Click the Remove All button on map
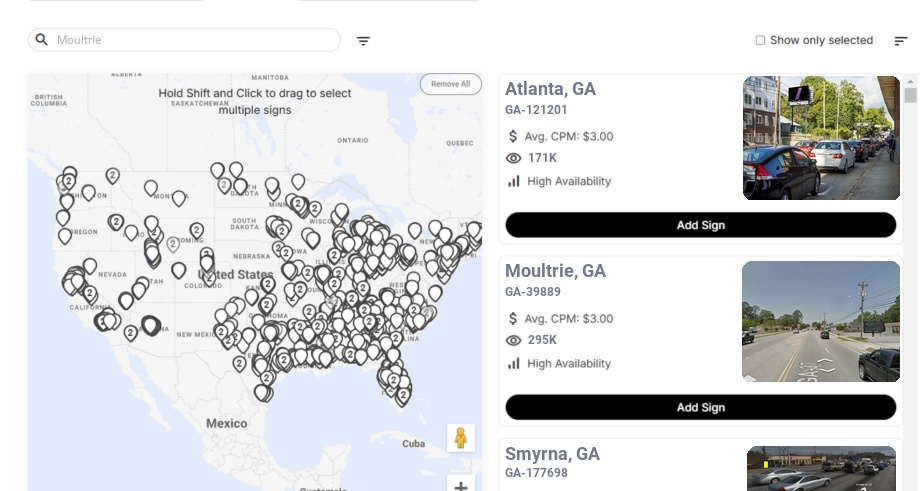The height and width of the screenshot is (491, 920). click(450, 84)
